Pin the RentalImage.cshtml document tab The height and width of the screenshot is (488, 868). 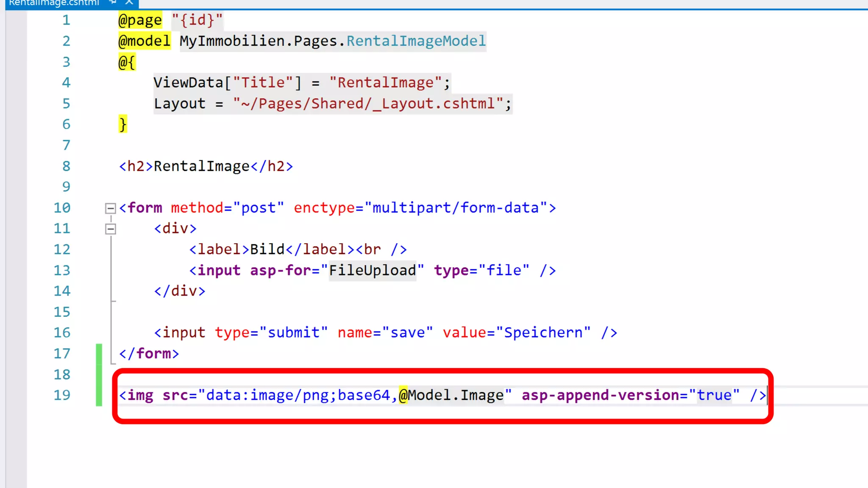[x=113, y=2]
